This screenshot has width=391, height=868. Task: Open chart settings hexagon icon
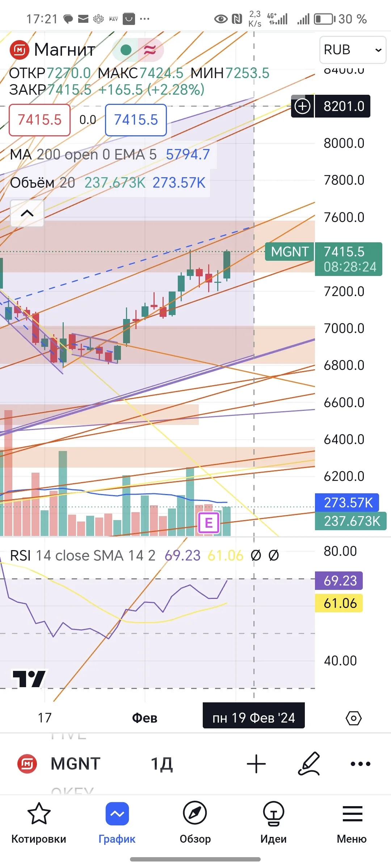click(354, 718)
